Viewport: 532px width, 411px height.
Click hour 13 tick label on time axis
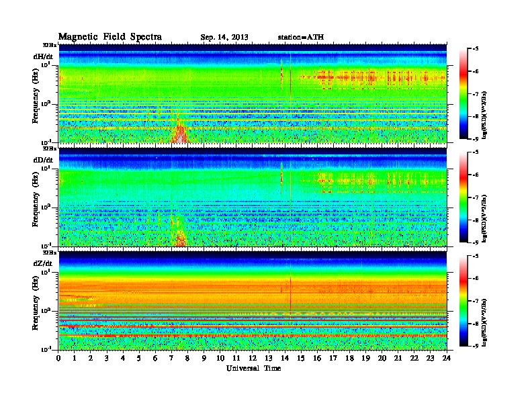[269, 359]
